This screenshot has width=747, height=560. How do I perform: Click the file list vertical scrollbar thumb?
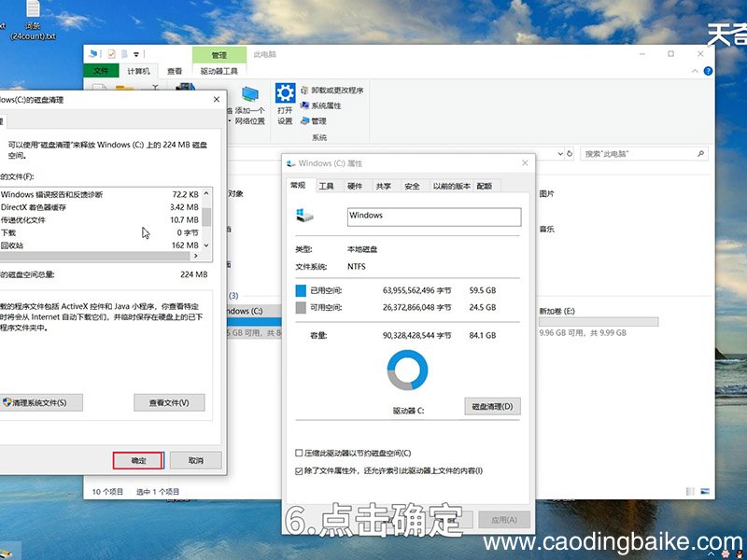[x=206, y=217]
